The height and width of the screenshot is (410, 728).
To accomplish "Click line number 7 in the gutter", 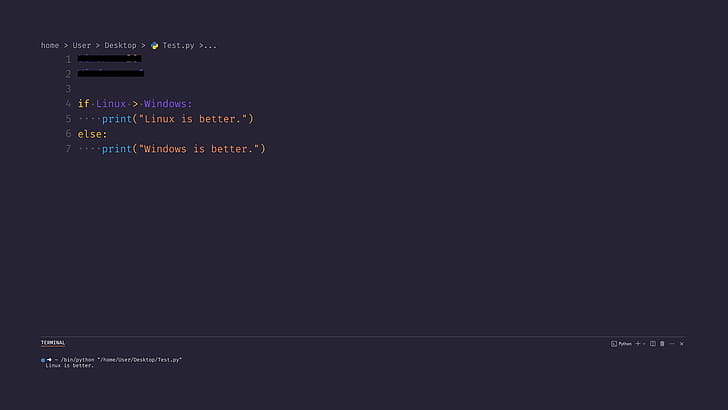I will (x=68, y=149).
